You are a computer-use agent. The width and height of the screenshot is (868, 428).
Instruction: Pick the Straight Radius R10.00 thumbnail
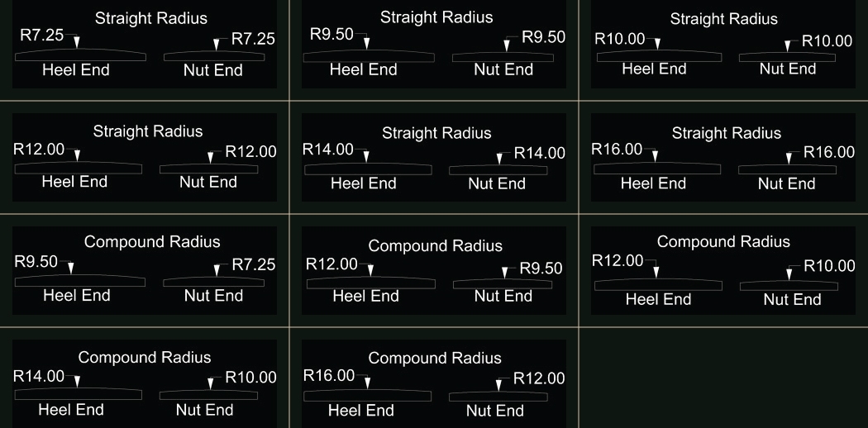[723, 45]
